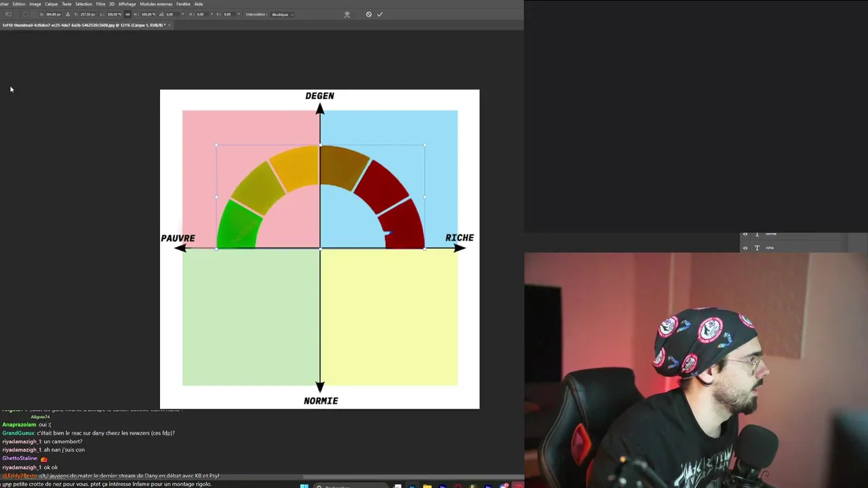
Task: Click username GrandGueux in chat
Action: (x=18, y=433)
